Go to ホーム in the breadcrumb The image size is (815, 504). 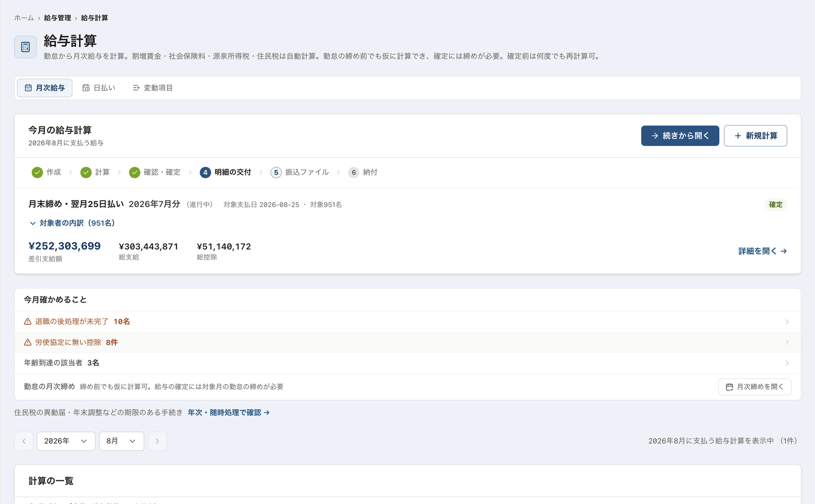(24, 18)
